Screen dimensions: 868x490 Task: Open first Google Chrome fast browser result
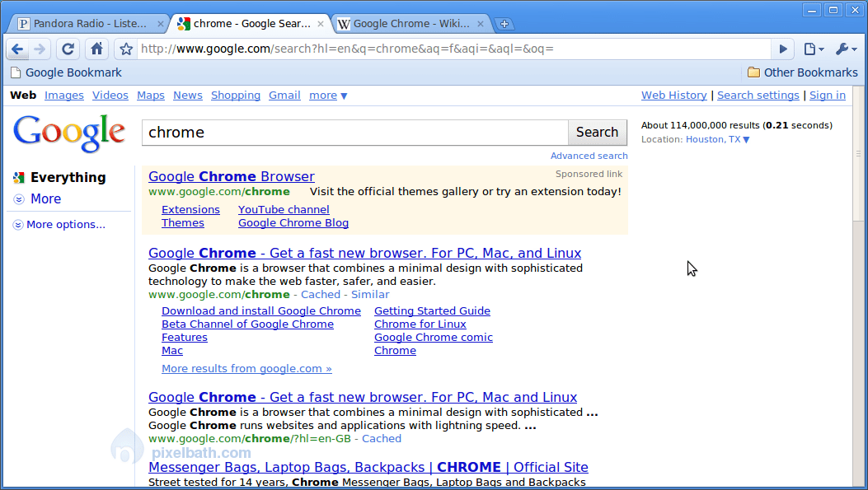(x=365, y=253)
